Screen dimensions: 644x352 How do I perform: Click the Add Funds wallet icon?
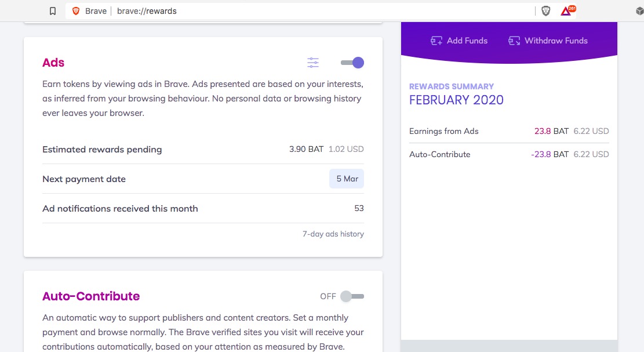pos(436,41)
